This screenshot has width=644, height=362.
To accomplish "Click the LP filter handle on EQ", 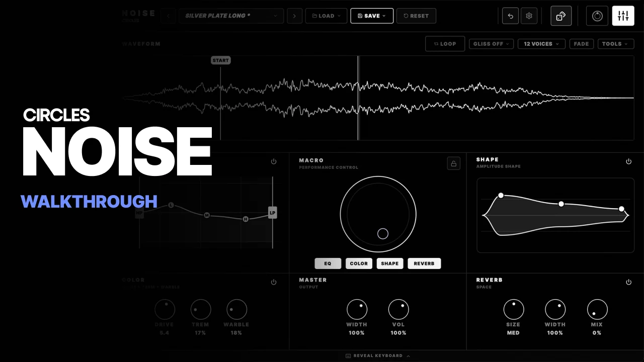I will click(272, 213).
